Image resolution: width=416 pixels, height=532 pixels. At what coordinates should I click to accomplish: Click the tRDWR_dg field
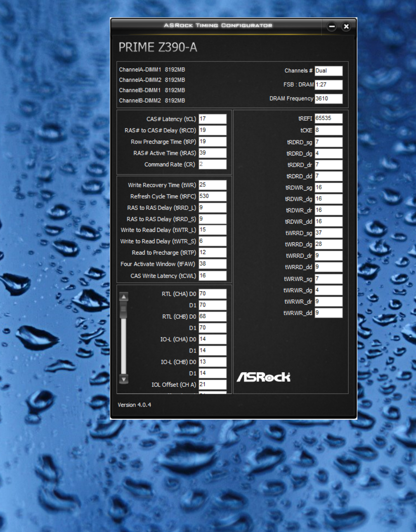point(329,199)
